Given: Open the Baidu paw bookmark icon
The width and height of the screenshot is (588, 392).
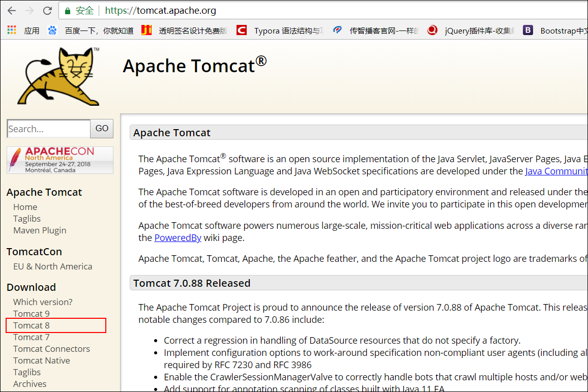Looking at the screenshot, I should point(52,31).
